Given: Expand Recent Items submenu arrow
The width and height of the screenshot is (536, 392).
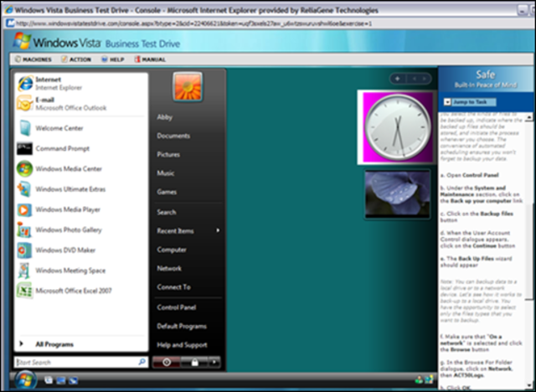Looking at the screenshot, I should (x=218, y=230).
